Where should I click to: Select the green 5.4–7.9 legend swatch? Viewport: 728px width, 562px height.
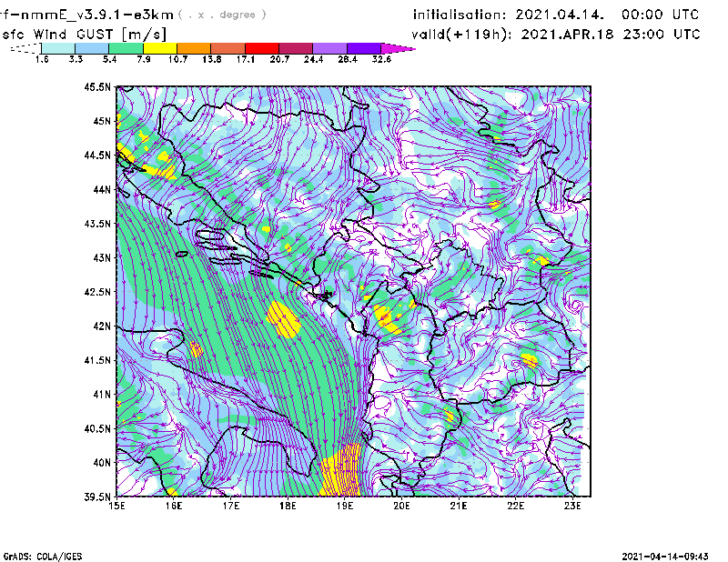pyautogui.click(x=126, y=48)
